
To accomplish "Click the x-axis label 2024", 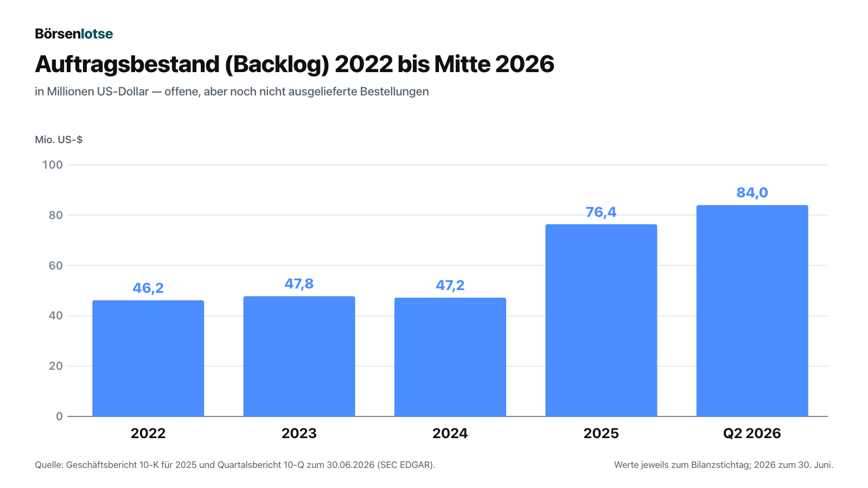I will pyautogui.click(x=450, y=433).
